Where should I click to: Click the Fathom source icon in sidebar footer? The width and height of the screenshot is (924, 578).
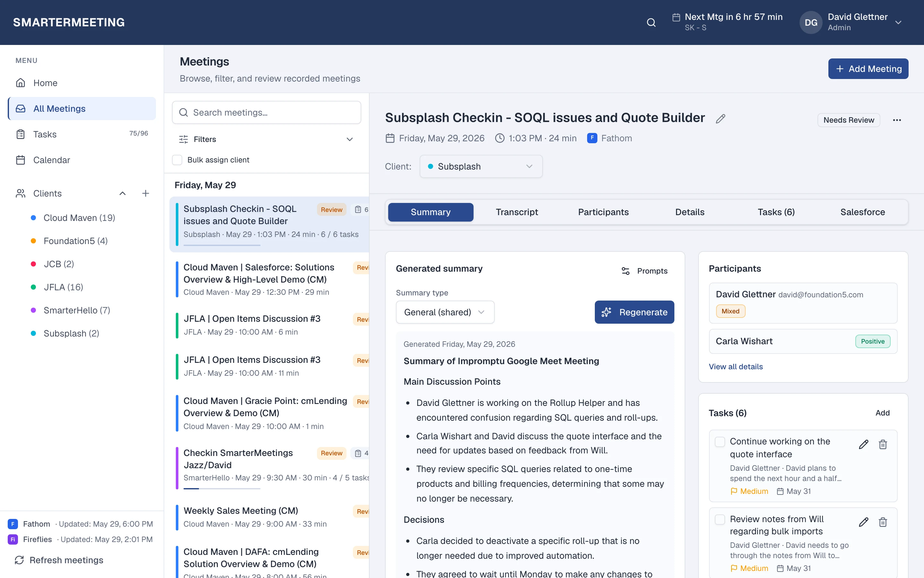pyautogui.click(x=13, y=524)
